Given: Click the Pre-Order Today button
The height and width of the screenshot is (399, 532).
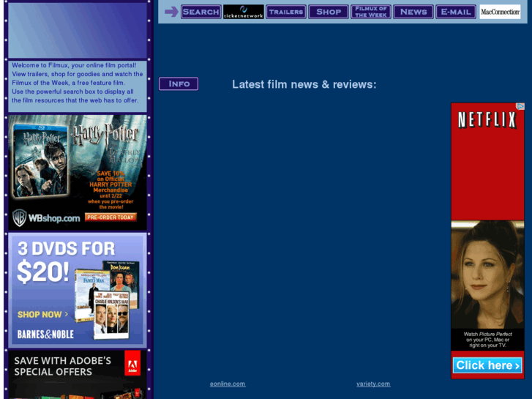Looking at the screenshot, I should click(x=110, y=217).
